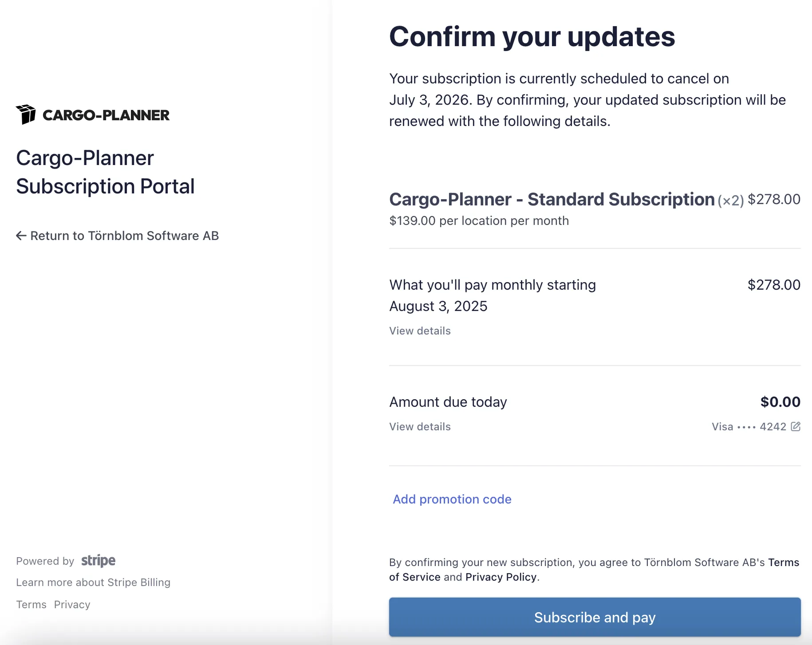Image resolution: width=812 pixels, height=645 pixels.
Task: Open the Add promotion code field
Action: tap(451, 499)
